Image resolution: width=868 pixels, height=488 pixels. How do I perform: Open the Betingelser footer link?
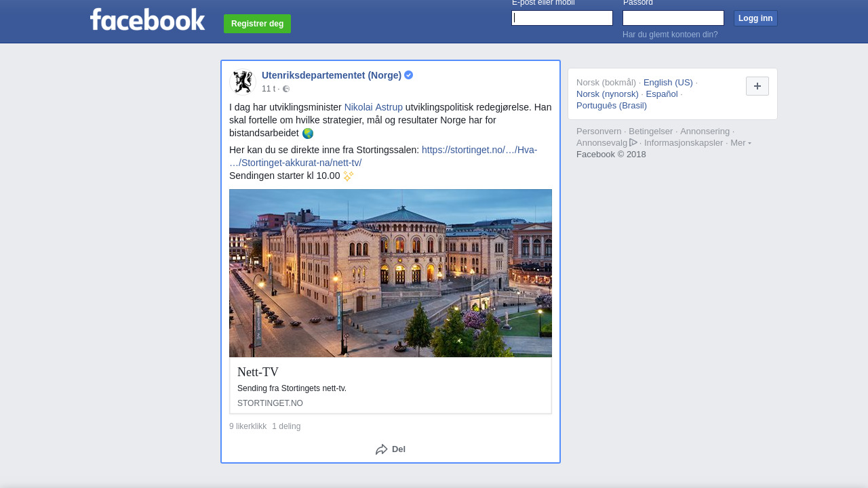[651, 131]
